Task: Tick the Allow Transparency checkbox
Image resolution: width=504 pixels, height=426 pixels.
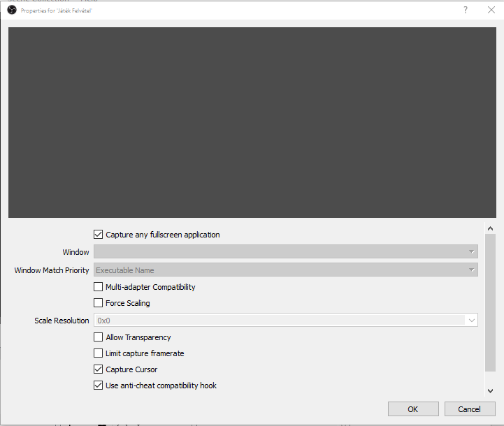Action: pyautogui.click(x=98, y=337)
